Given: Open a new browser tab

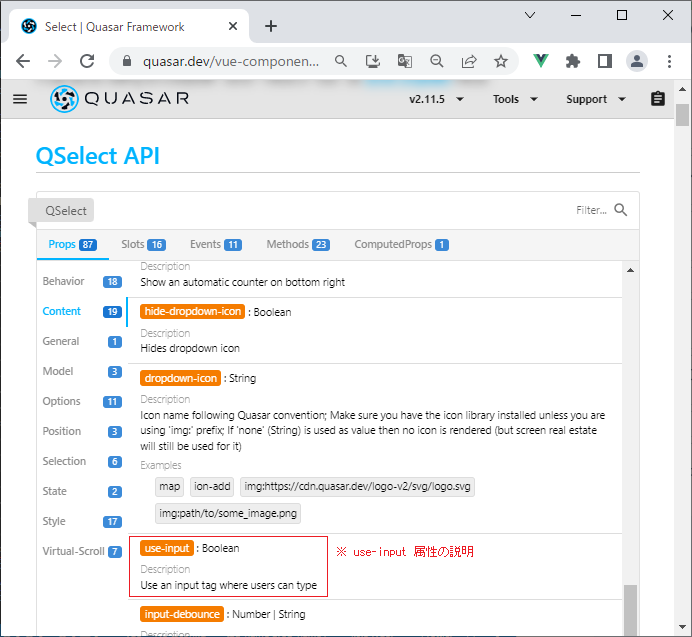Looking at the screenshot, I should point(271,26).
